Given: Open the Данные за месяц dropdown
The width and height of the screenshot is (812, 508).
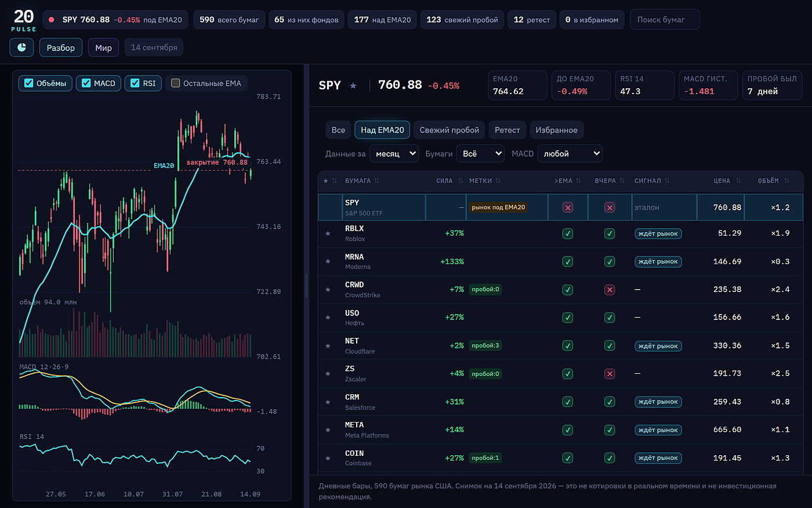Looking at the screenshot, I should pyautogui.click(x=394, y=153).
